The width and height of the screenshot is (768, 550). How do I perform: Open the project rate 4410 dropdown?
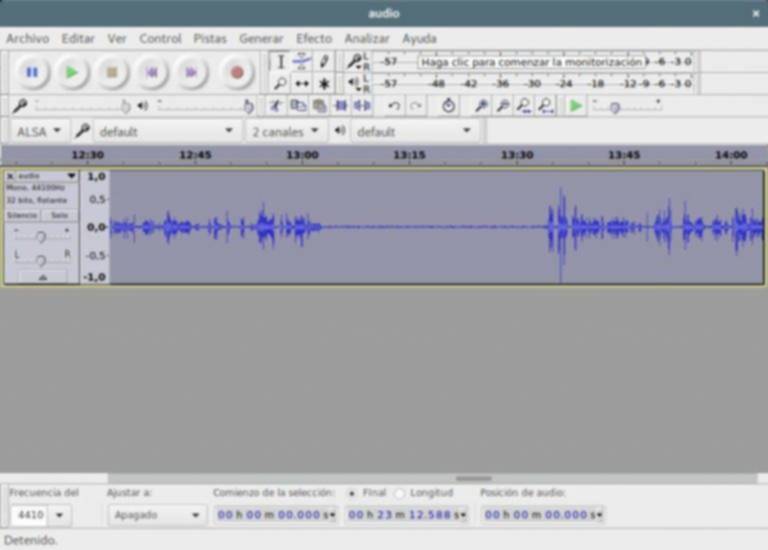pyautogui.click(x=60, y=515)
